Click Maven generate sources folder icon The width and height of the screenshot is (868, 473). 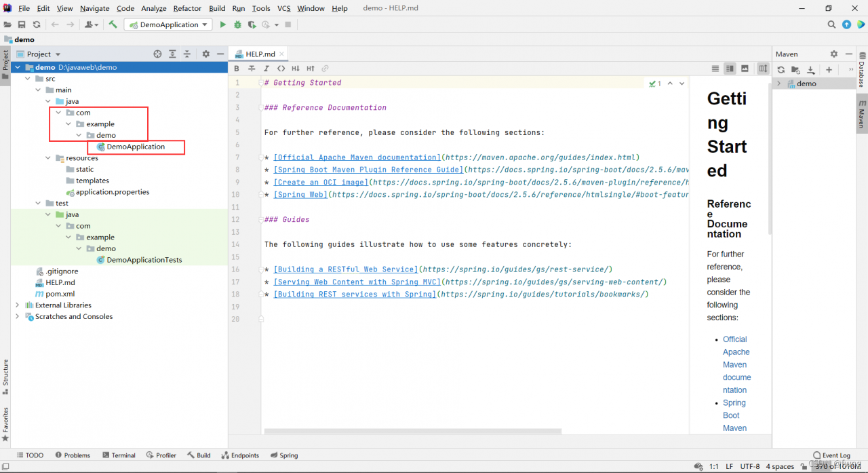point(795,69)
